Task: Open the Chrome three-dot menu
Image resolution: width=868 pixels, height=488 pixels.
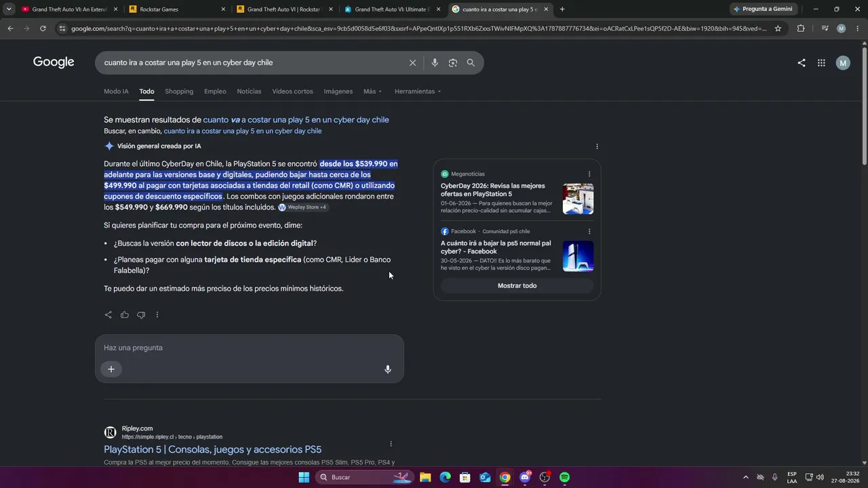Action: (858, 28)
